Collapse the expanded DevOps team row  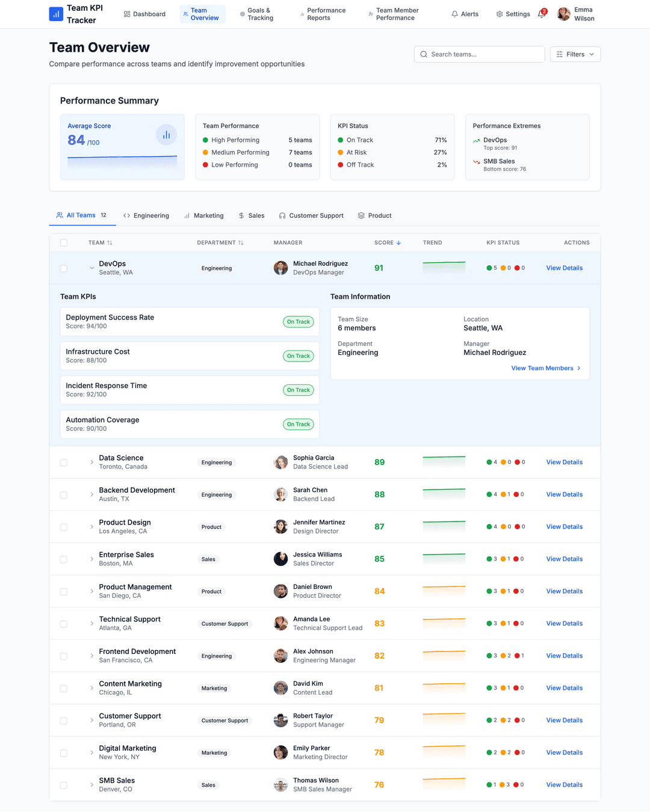coord(91,268)
